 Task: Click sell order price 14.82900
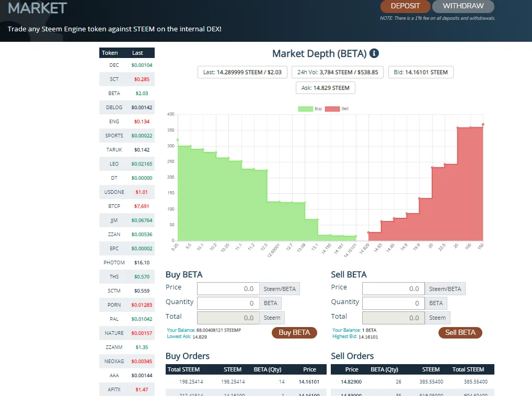pos(351,382)
